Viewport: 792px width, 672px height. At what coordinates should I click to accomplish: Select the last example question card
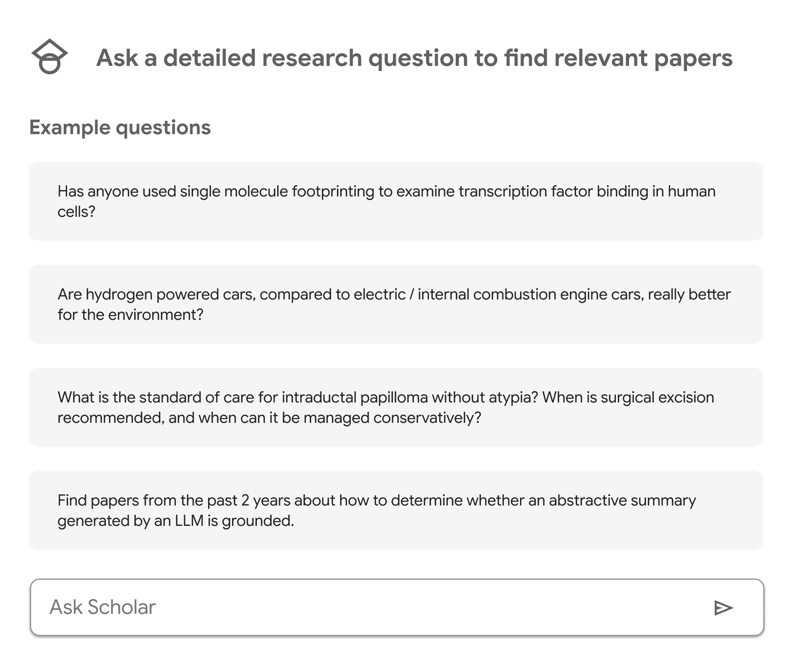(395, 510)
